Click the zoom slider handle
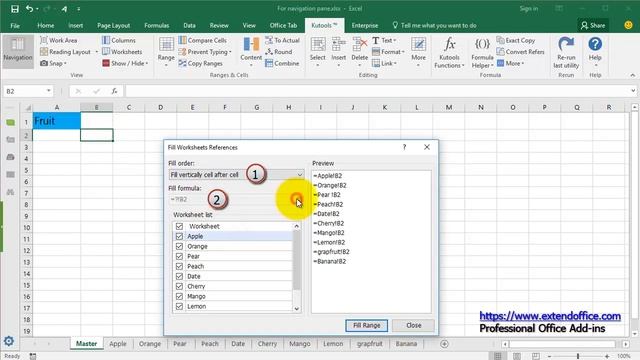The height and width of the screenshot is (360, 640). click(x=578, y=356)
